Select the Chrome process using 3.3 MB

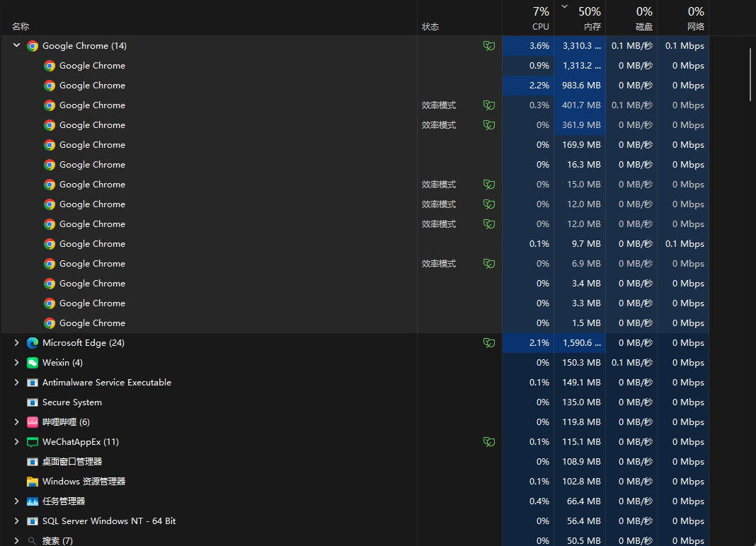(355, 303)
